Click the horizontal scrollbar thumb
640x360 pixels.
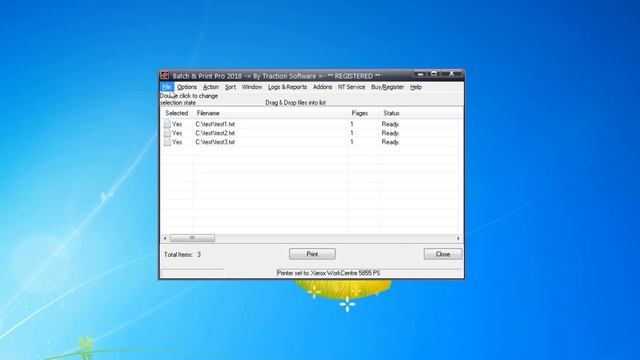pyautogui.click(x=192, y=238)
